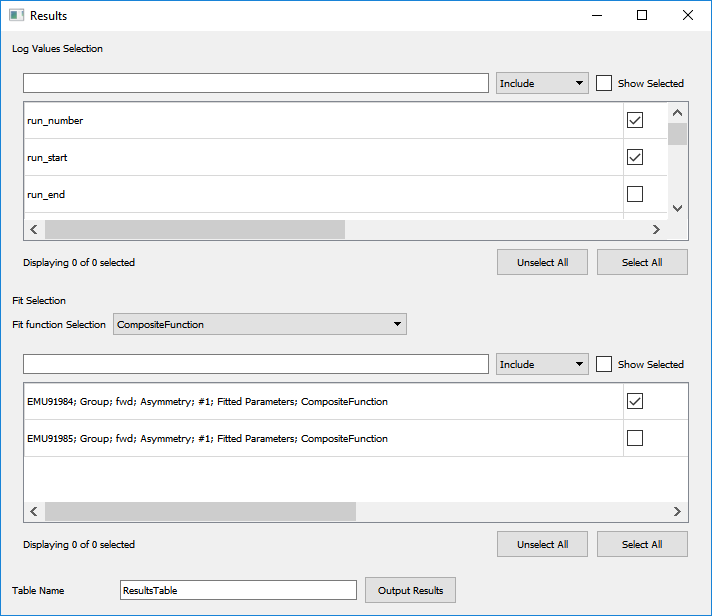712x616 pixels.
Task: Click the log values horizontal scrollbar thumb
Action: (195, 229)
